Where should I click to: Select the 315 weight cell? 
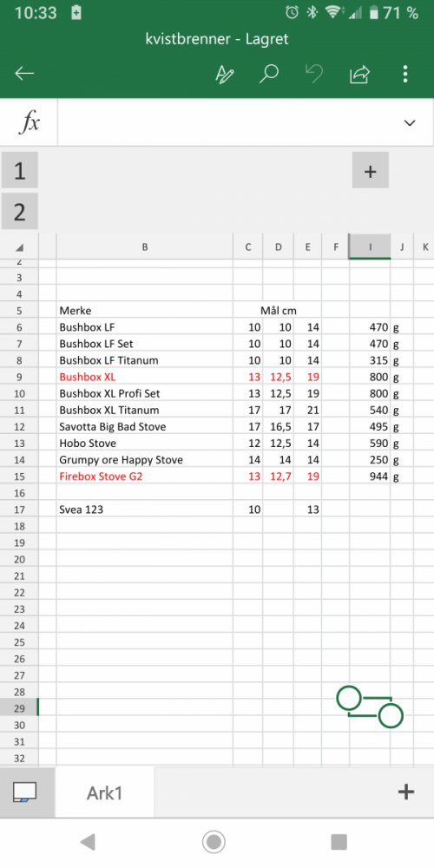point(370,360)
